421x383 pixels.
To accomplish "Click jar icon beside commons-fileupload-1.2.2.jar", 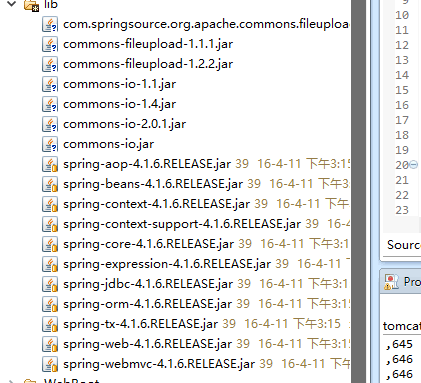I will coord(50,65).
